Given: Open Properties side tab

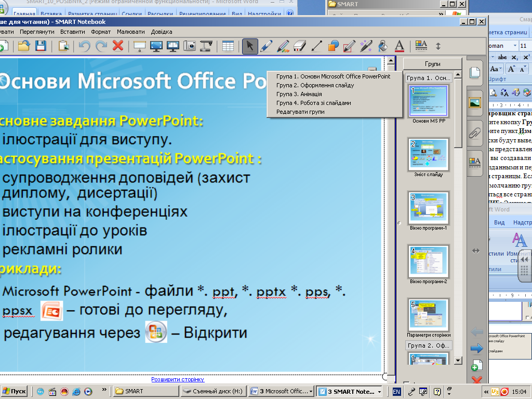Looking at the screenshot, I should pos(475,162).
